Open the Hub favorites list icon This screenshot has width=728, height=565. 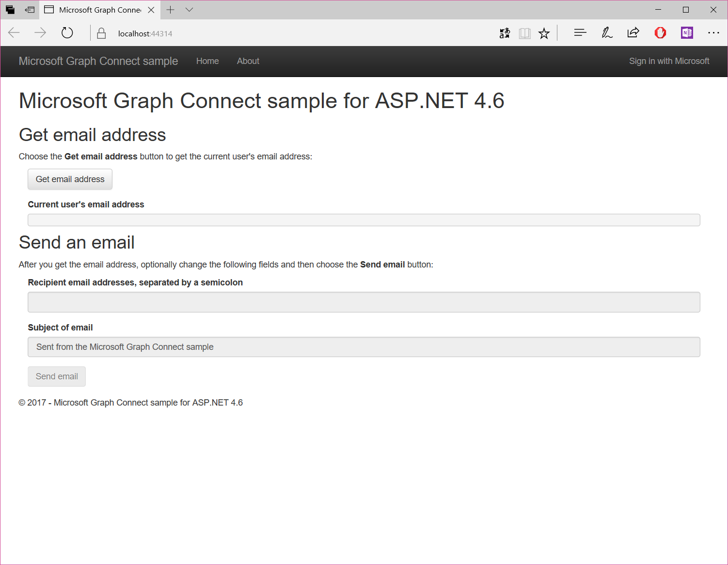(x=580, y=33)
